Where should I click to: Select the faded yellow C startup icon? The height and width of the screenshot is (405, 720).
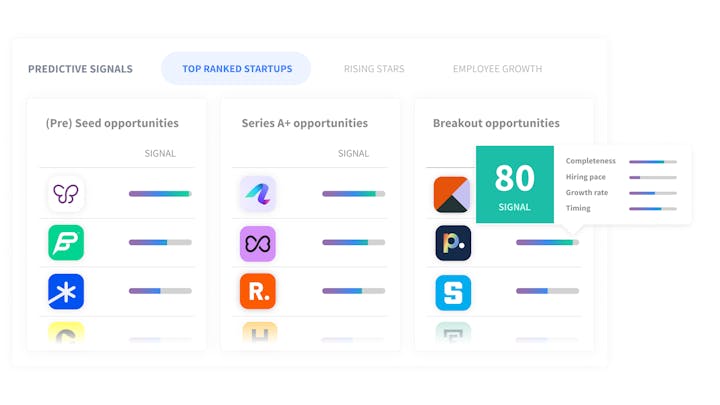66,333
